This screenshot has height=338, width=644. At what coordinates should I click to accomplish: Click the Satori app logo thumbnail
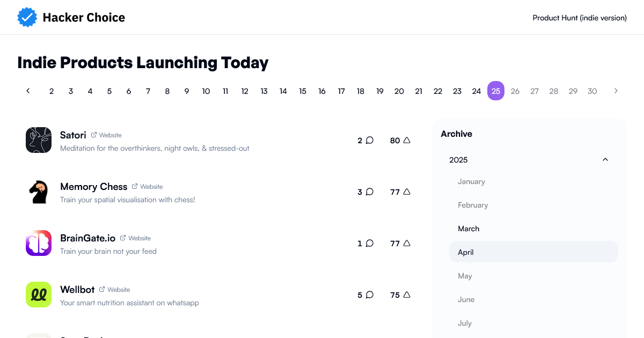point(39,140)
